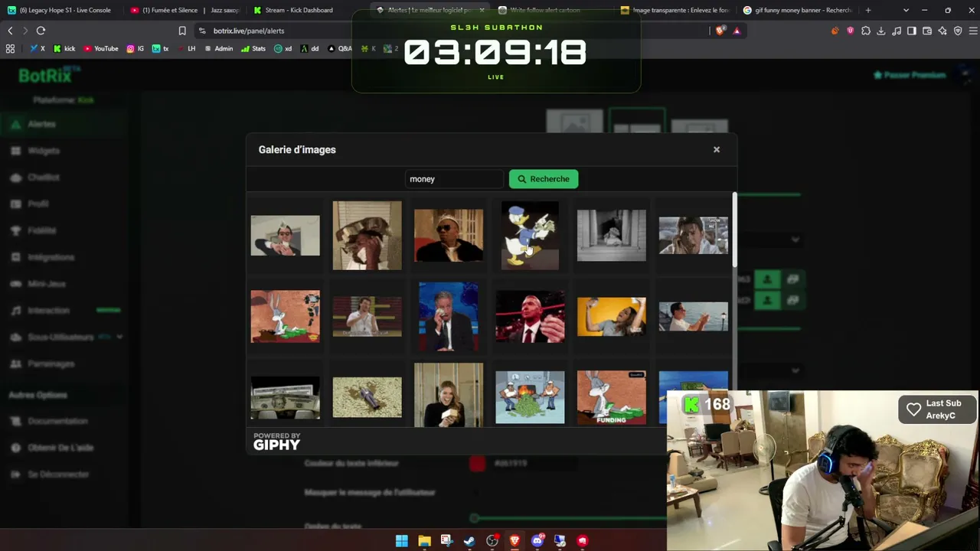The image size is (980, 551).
Task: Click the Brave browser taskbar icon
Action: (514, 541)
